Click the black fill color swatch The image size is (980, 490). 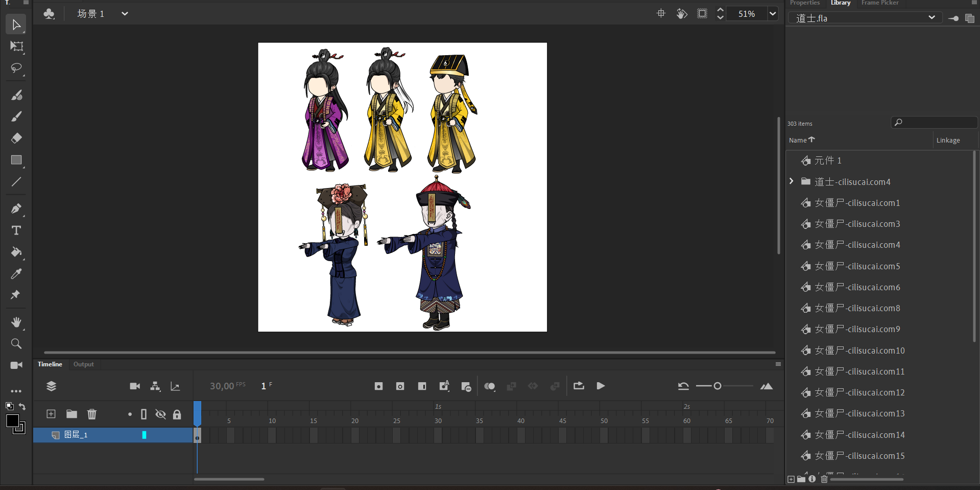coord(12,421)
